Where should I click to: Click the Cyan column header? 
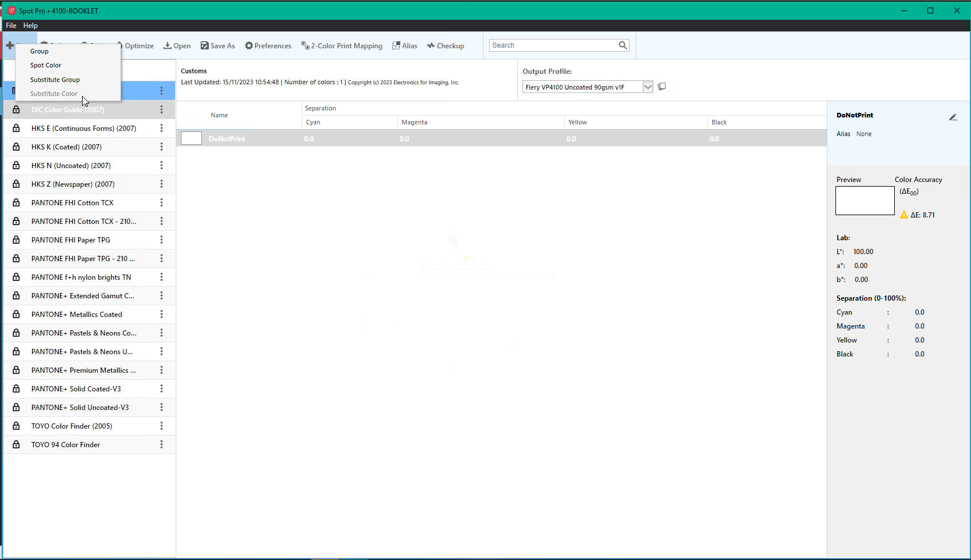click(313, 122)
